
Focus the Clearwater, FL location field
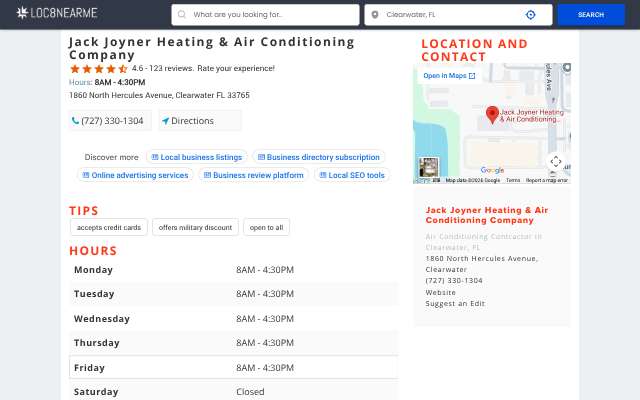(458, 15)
